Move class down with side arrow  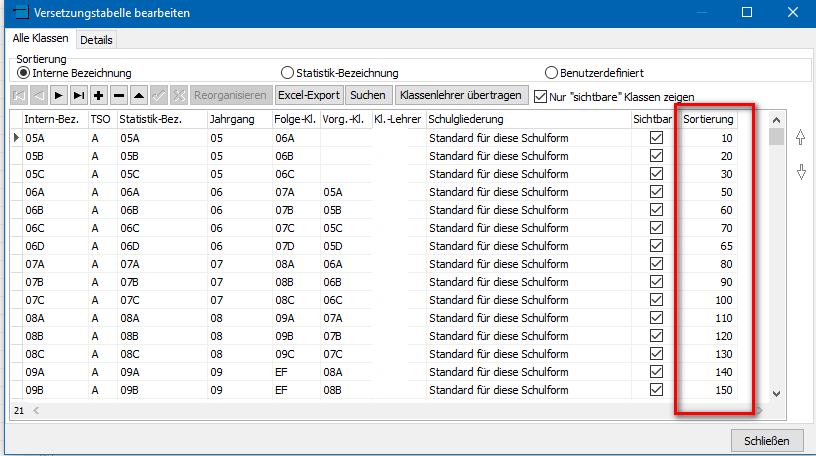pyautogui.click(x=801, y=172)
